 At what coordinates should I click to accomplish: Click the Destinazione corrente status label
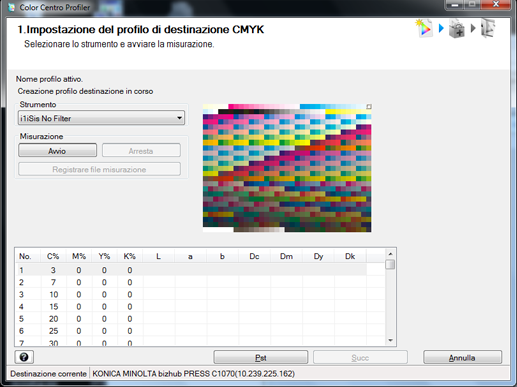click(x=48, y=374)
